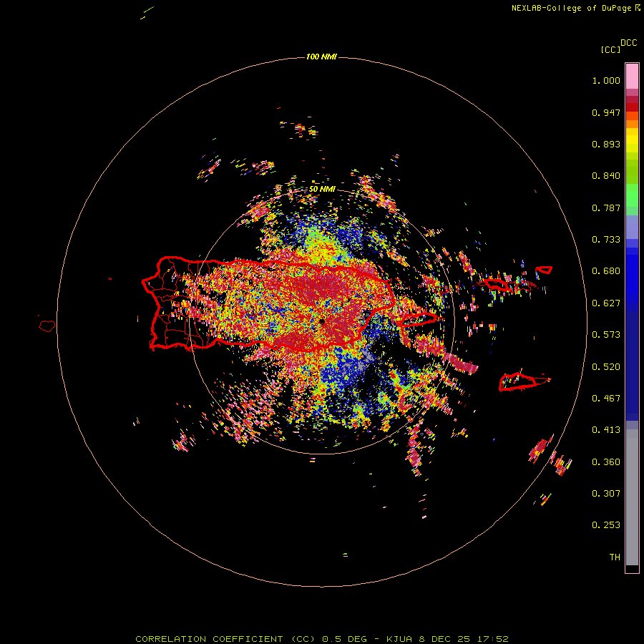The image size is (644, 644).
Task: Click the 0.467 scale value
Action: point(606,399)
